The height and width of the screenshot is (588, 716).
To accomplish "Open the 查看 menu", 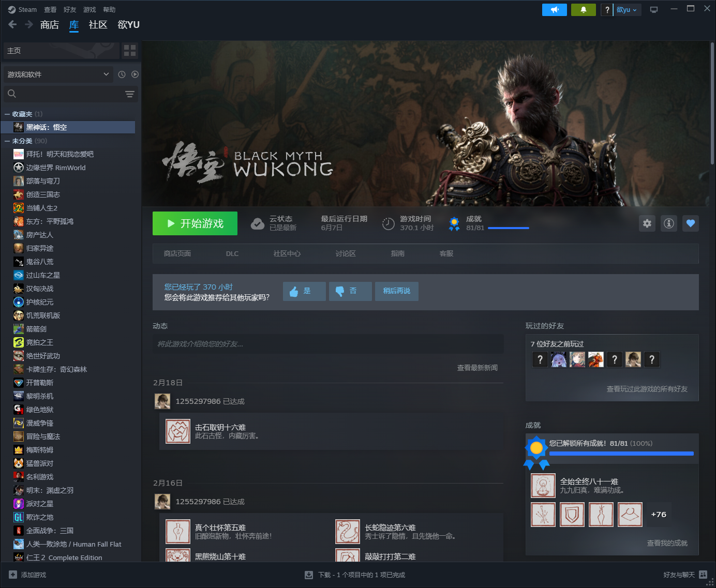I will tap(50, 10).
